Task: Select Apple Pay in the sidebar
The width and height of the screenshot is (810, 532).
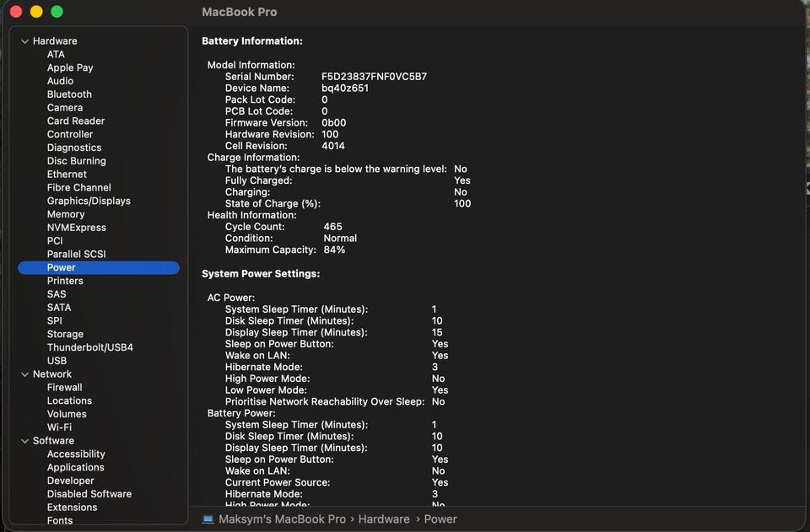Action: point(70,67)
